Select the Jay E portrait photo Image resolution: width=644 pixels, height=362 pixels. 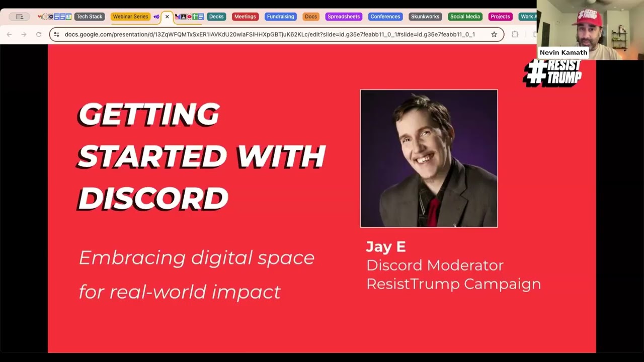point(429,158)
